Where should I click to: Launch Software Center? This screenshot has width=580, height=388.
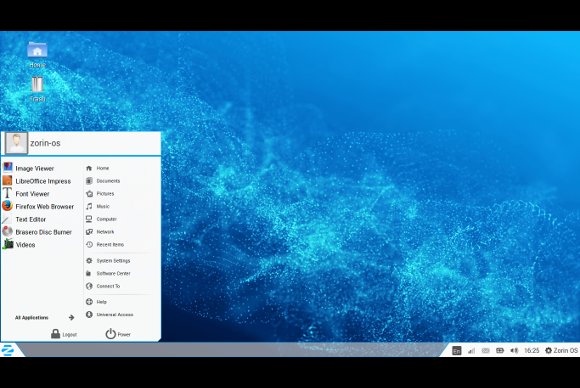click(x=108, y=273)
